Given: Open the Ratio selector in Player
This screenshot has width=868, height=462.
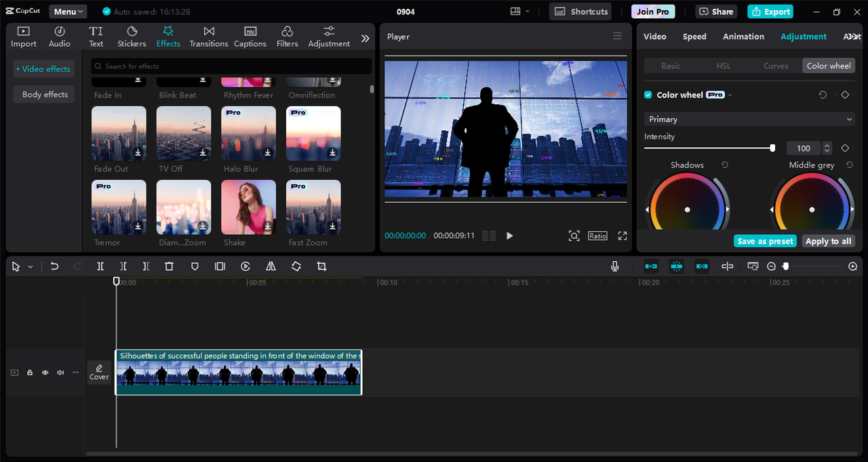Looking at the screenshot, I should (597, 235).
